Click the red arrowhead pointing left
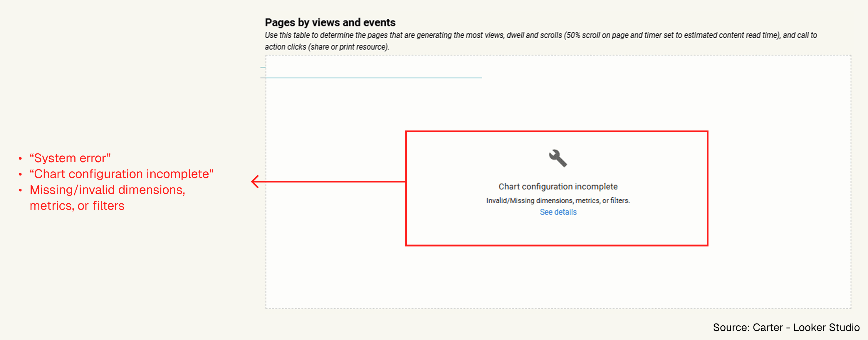This screenshot has height=340, width=868. pos(255,182)
